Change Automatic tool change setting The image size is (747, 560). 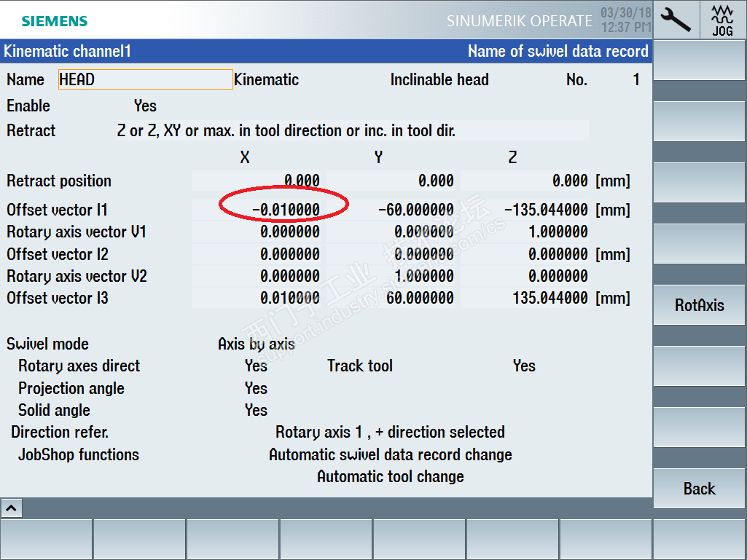390,477
